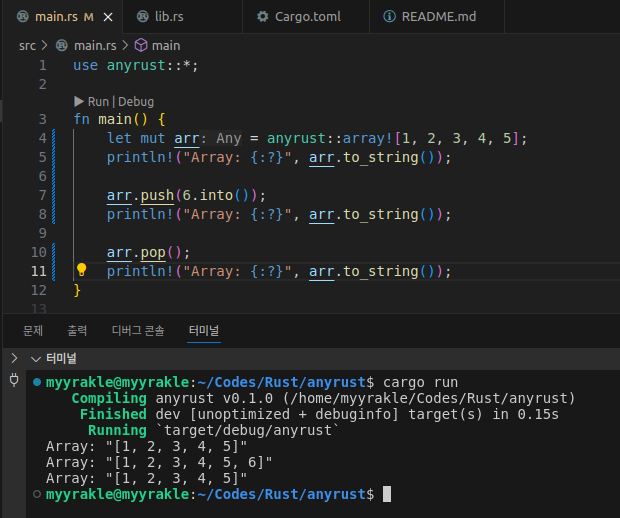620x518 pixels.
Task: Click the lightbulb quick-fix icon on line 11
Action: [x=82, y=271]
